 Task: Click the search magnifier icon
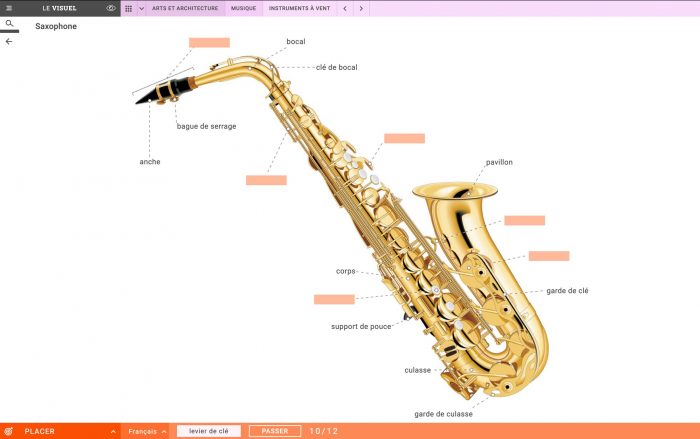9,24
